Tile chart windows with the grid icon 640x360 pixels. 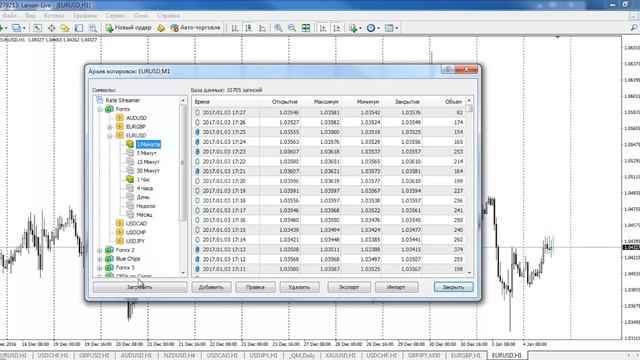click(306, 28)
